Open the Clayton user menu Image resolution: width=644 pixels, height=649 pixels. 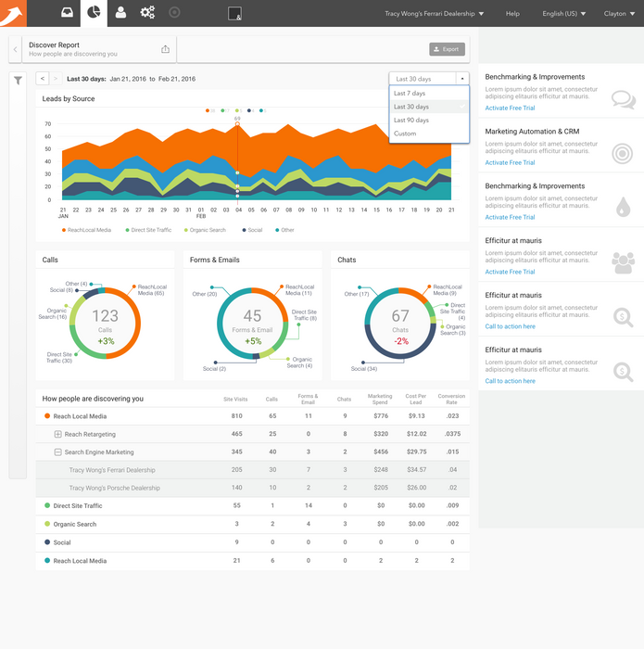619,14
